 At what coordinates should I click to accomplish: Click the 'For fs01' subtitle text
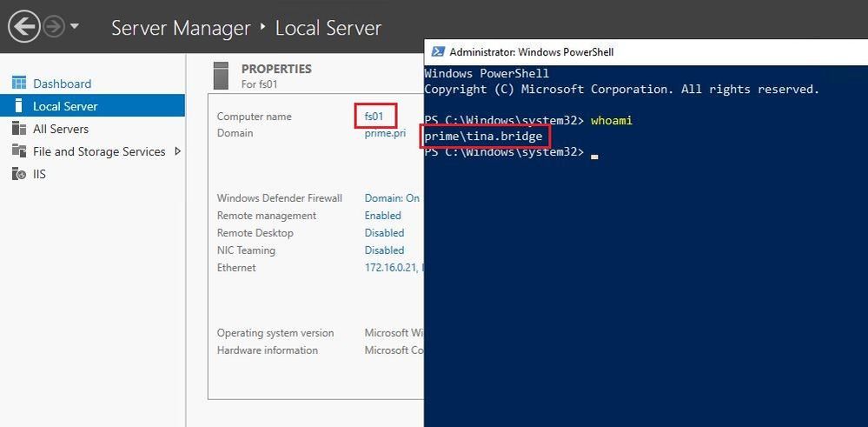257,84
